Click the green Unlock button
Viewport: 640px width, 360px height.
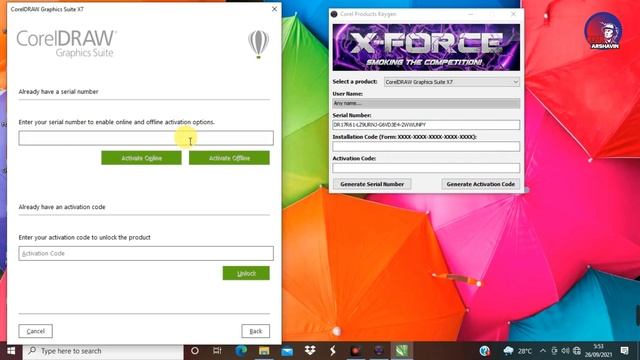[246, 273]
